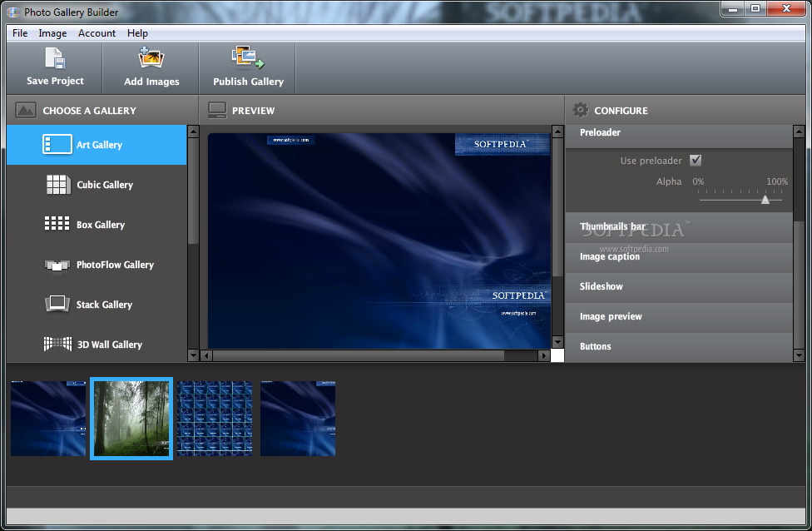The height and width of the screenshot is (531, 812).
Task: Expand the Image preview section
Action: coord(679,316)
